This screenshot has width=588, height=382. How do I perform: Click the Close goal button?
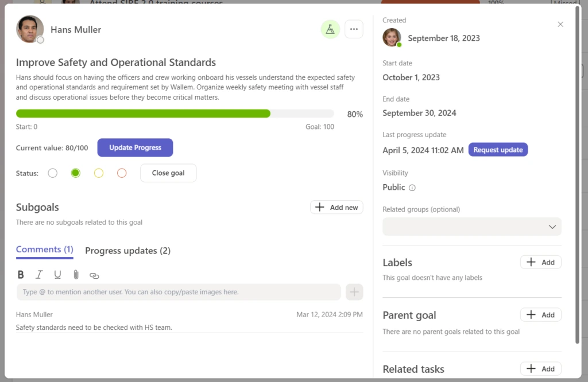(168, 173)
